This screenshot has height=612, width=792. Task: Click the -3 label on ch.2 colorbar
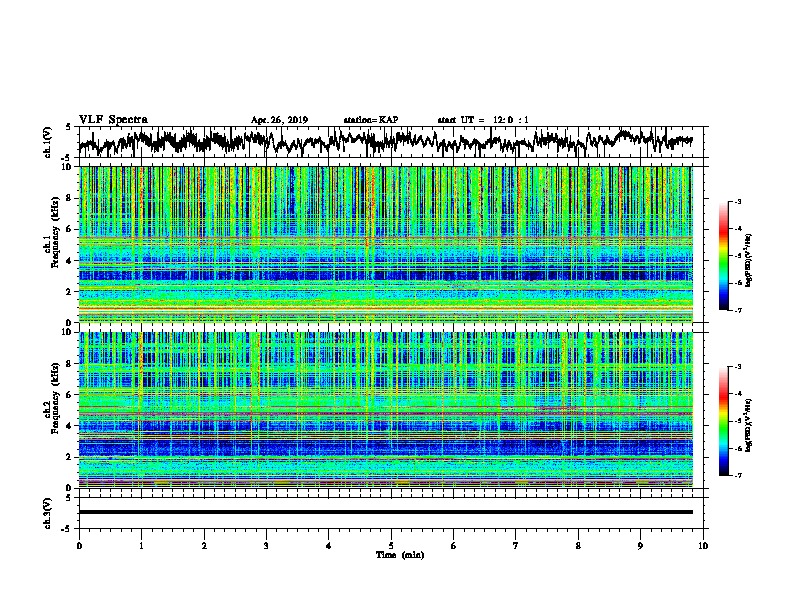coord(738,367)
